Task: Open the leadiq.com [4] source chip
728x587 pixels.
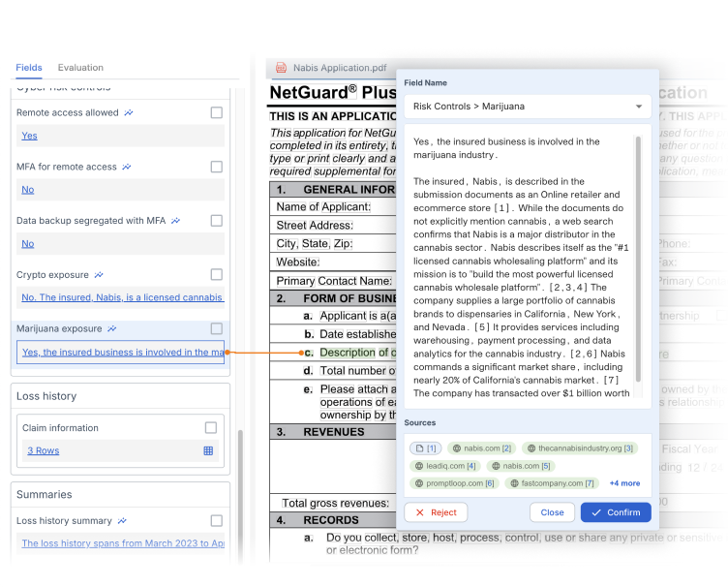Action: [445, 466]
